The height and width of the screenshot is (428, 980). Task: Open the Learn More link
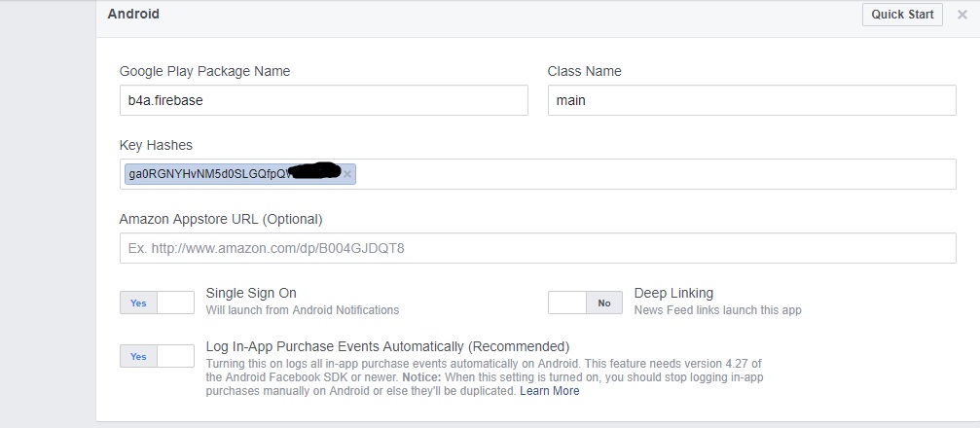[549, 391]
